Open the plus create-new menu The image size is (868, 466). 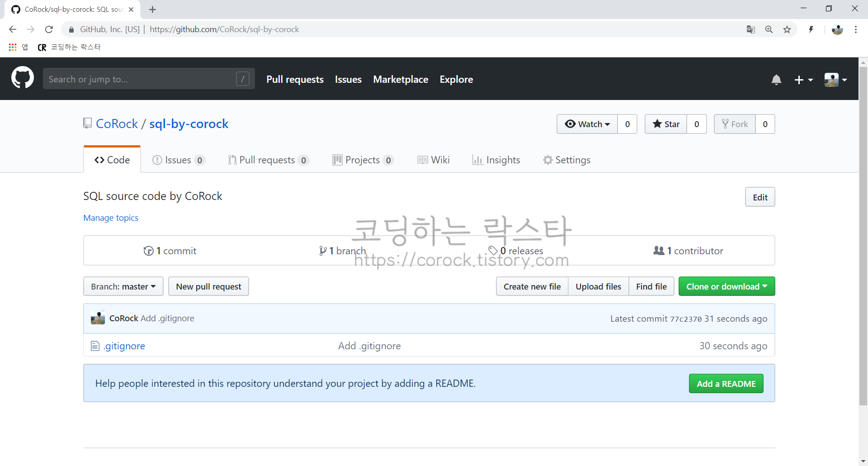pos(804,80)
